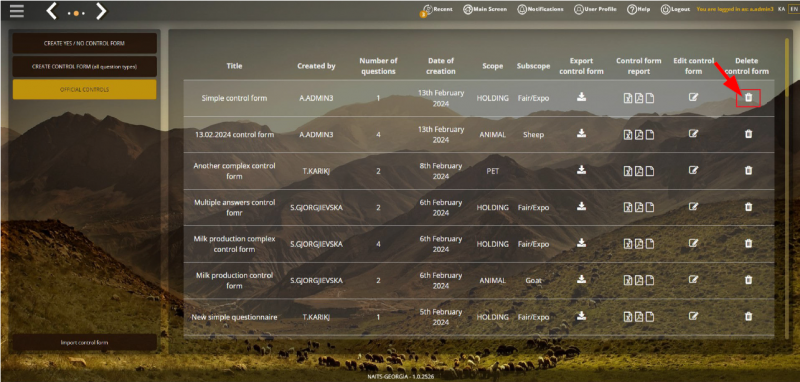
Task: Edit the Simple control form
Action: tap(693, 97)
